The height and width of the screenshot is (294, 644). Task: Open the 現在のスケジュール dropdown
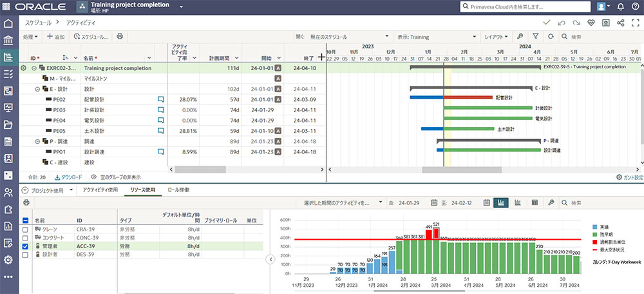click(x=350, y=37)
